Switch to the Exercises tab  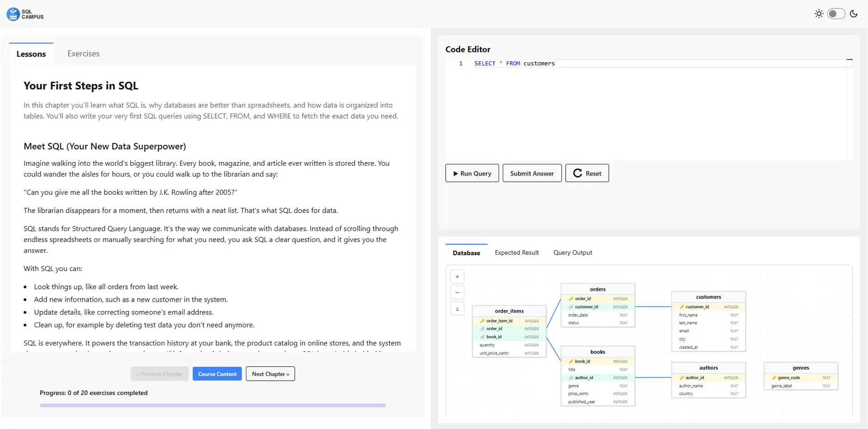83,54
